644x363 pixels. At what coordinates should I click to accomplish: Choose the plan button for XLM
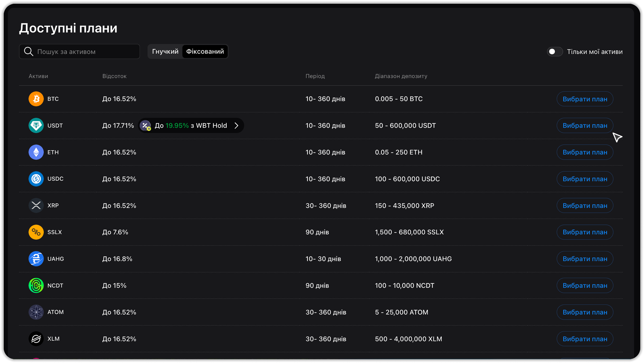[x=585, y=339]
